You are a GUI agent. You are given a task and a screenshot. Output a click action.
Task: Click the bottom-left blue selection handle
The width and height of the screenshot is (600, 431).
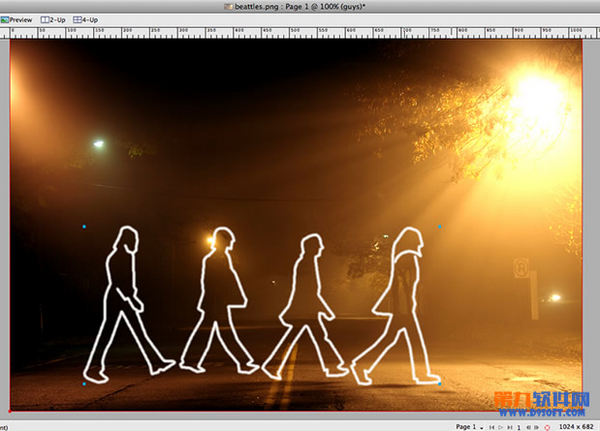(x=84, y=383)
